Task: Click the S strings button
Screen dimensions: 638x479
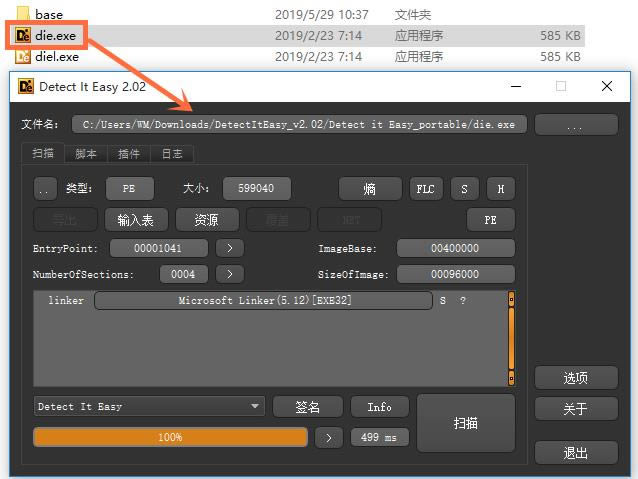Action: pos(464,189)
